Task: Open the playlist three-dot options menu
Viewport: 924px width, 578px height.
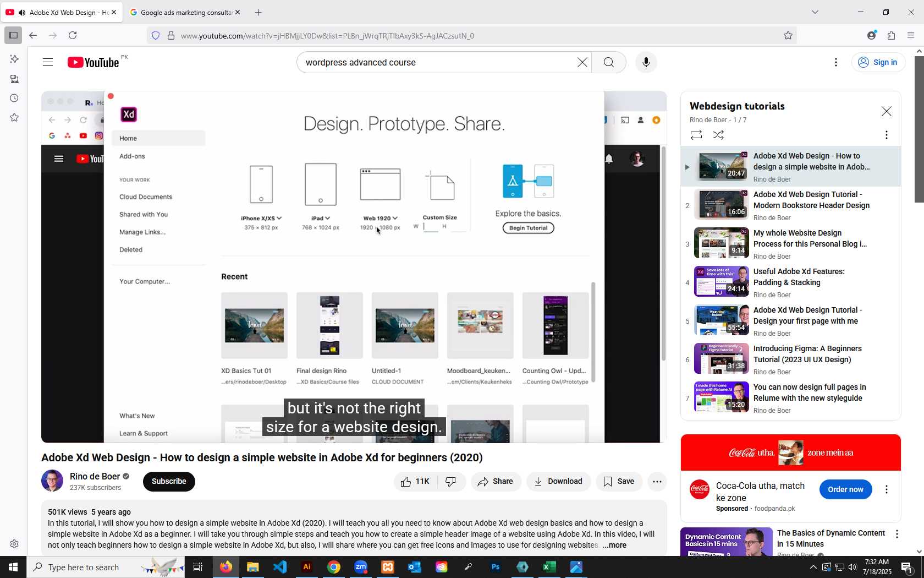Action: (887, 135)
